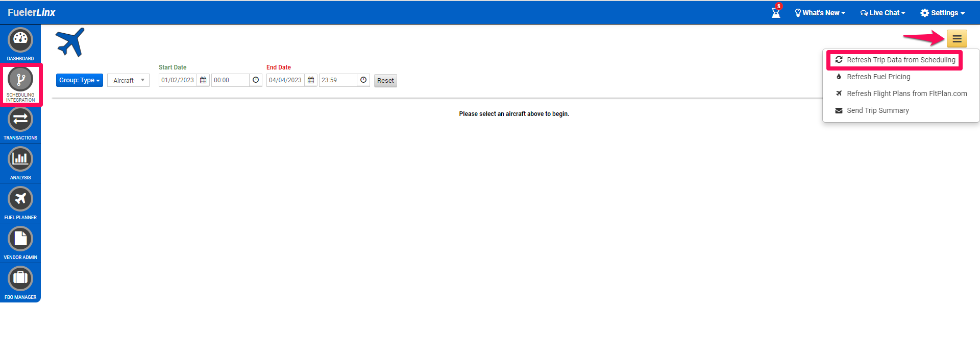The width and height of the screenshot is (980, 351).
Task: Select Send Trip Summary
Action: 901,110
